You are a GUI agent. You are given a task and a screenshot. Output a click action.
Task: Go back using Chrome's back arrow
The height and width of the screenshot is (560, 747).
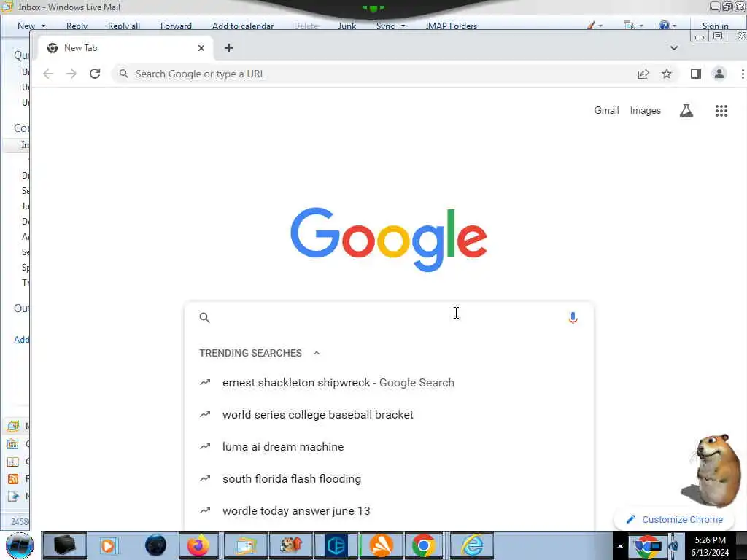coord(48,74)
